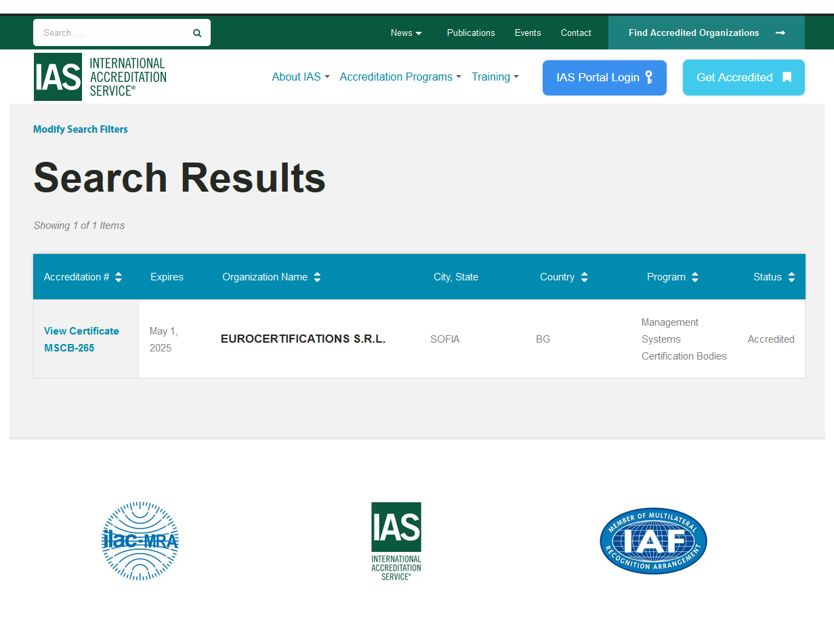Image resolution: width=834 pixels, height=644 pixels.
Task: Sort by Organization Name column arrows
Action: (317, 277)
